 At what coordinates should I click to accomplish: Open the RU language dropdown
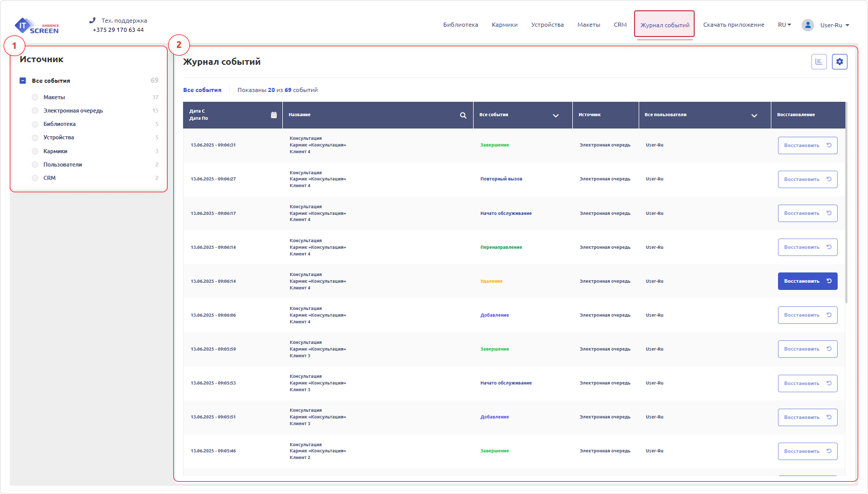[784, 25]
